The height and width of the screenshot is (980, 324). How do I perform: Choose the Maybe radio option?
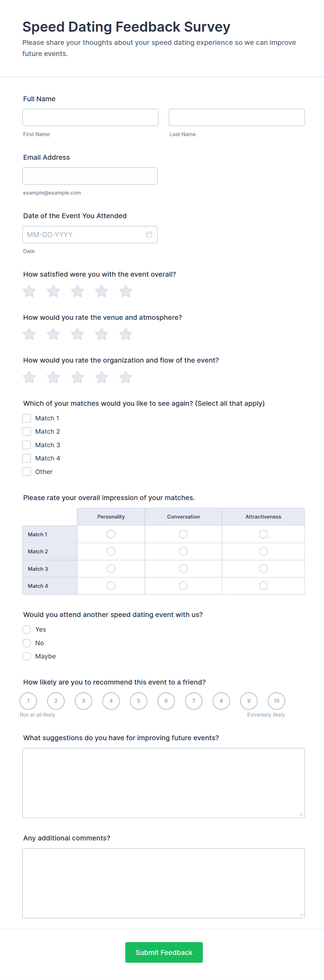point(26,656)
